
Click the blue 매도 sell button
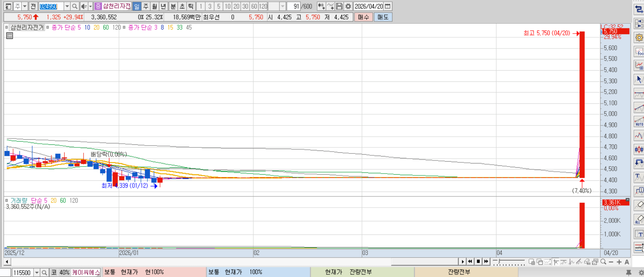click(383, 17)
